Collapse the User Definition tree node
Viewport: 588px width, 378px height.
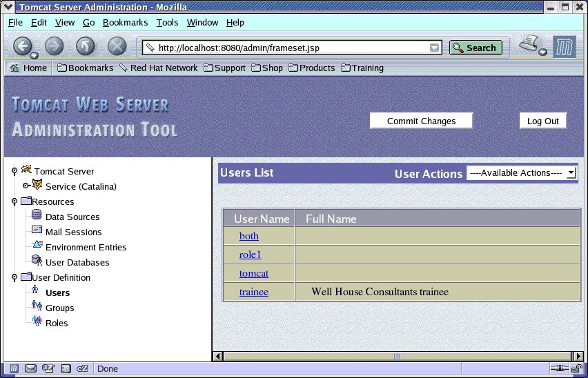tap(14, 277)
